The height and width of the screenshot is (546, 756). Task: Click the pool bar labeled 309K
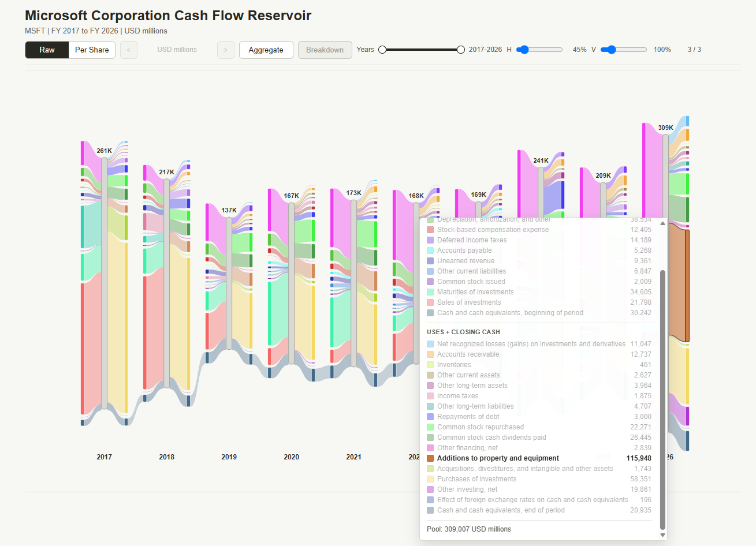coord(666,176)
